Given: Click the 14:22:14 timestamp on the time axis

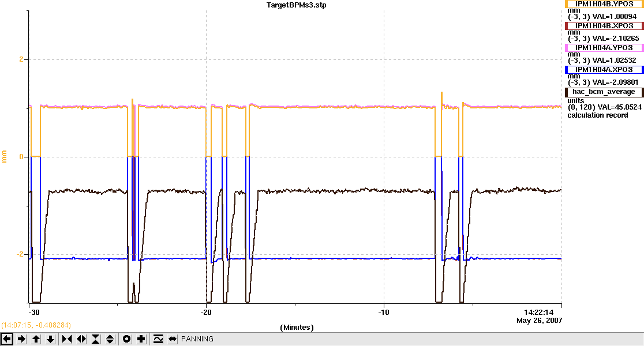Looking at the screenshot, I should tap(538, 313).
